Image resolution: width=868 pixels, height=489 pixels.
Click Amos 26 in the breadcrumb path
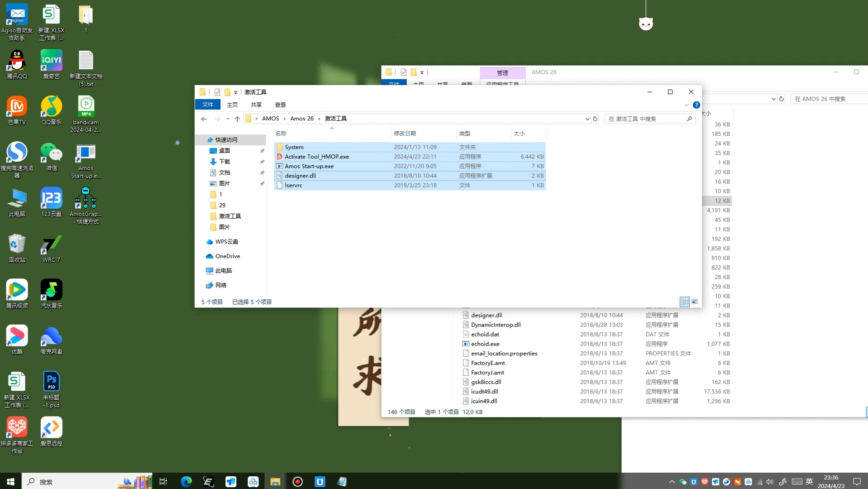[302, 119]
